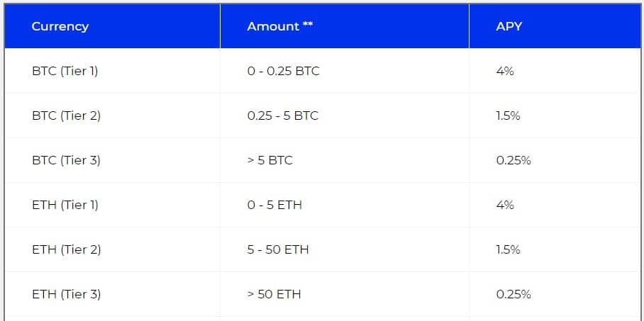Screen dimensions: 644x321
Task: Select the ETH (Tier 2) currency cell
Action: click(x=67, y=249)
